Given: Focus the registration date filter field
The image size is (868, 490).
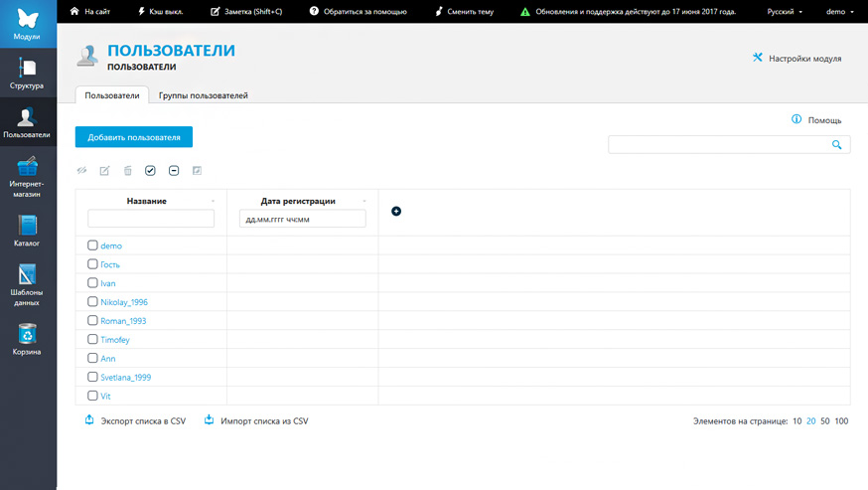Looking at the screenshot, I should coord(302,219).
